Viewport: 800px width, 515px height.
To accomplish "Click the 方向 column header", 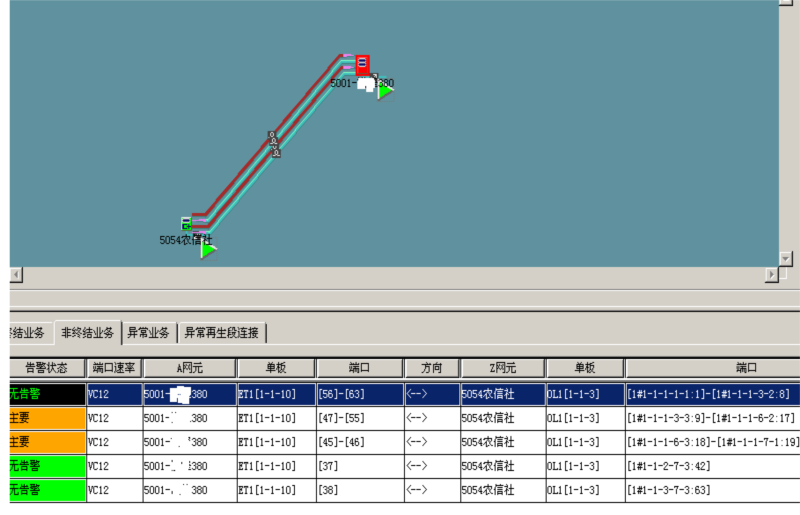I will click(x=431, y=368).
